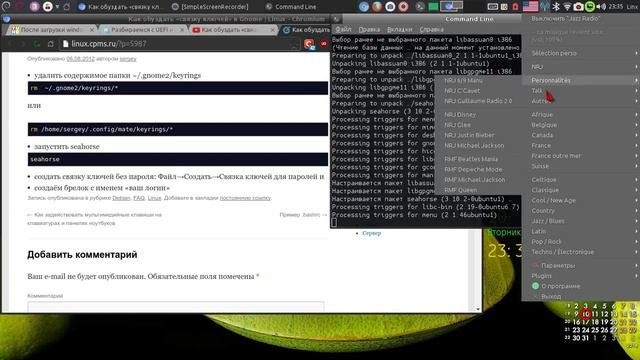This screenshot has height=360, width=640.
Task: Click the red C extension icon in Chromium
Action: click(309, 44)
